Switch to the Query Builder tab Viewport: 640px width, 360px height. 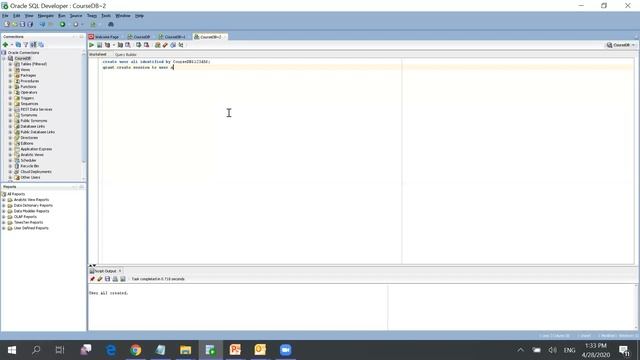click(x=126, y=54)
